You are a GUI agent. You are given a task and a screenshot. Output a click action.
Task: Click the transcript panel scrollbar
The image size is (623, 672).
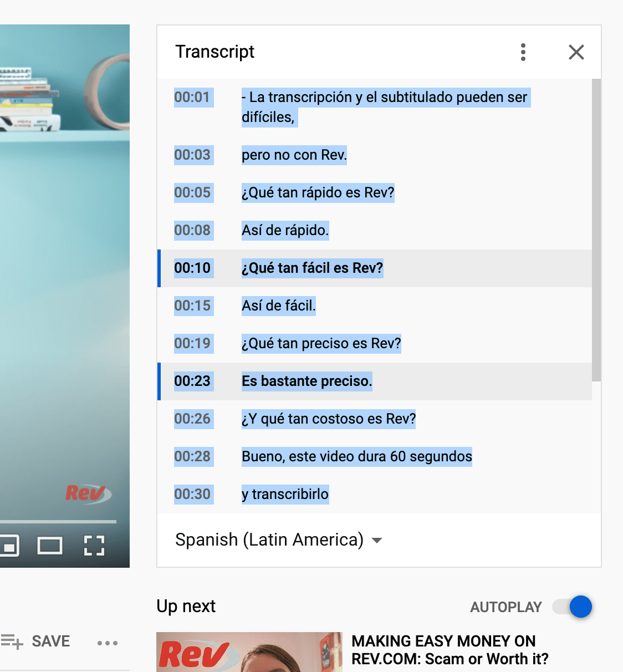pos(596,230)
